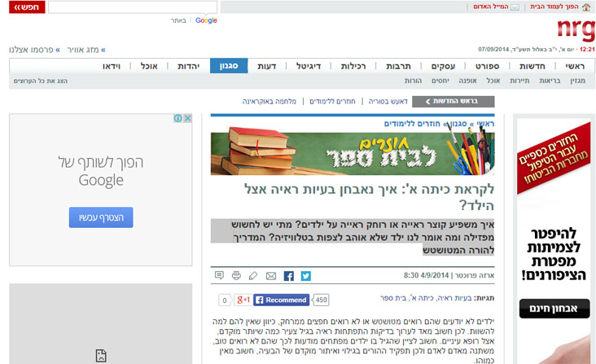Print the article with printer icon
596x364 pixels.
[x=236, y=275]
